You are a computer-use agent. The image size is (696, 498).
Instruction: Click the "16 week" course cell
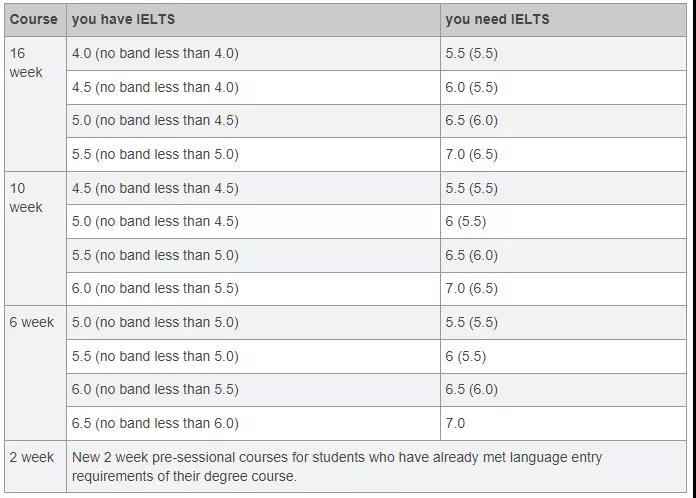point(27,63)
